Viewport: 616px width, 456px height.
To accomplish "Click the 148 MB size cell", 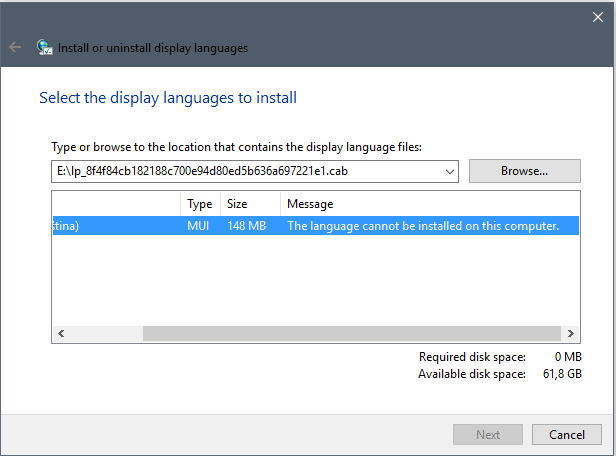I will point(245,226).
